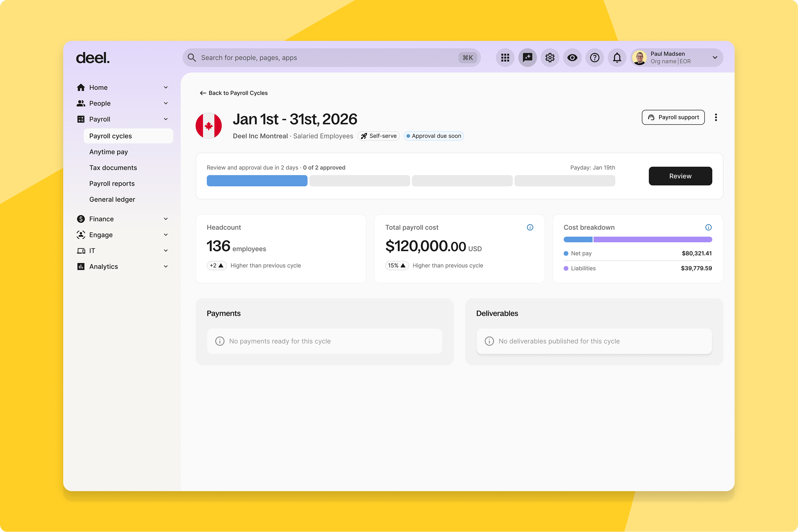This screenshot has width=798, height=532.
Task: Click the ⌘K shortcut badge
Action: tap(467, 58)
